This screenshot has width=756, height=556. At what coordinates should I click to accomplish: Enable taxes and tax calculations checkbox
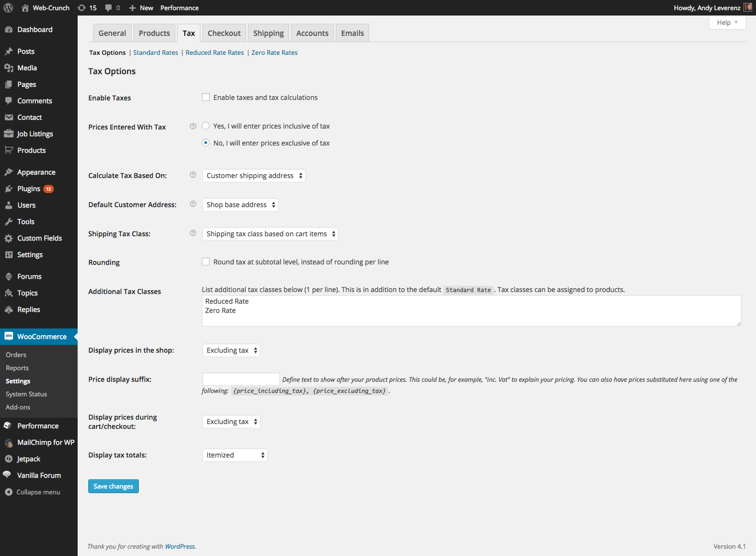click(206, 97)
